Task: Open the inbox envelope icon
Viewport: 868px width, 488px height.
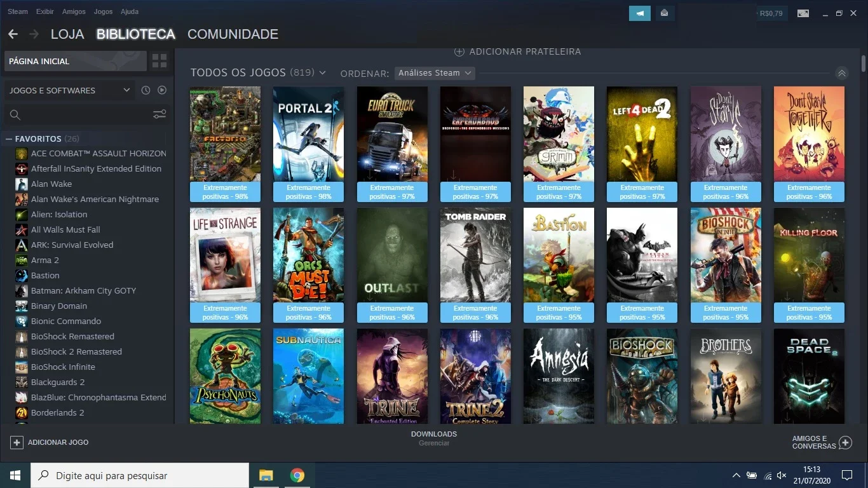Action: coord(665,13)
